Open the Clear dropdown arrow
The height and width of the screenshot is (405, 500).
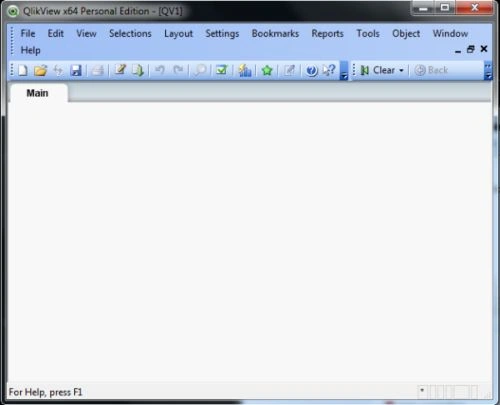click(x=401, y=70)
